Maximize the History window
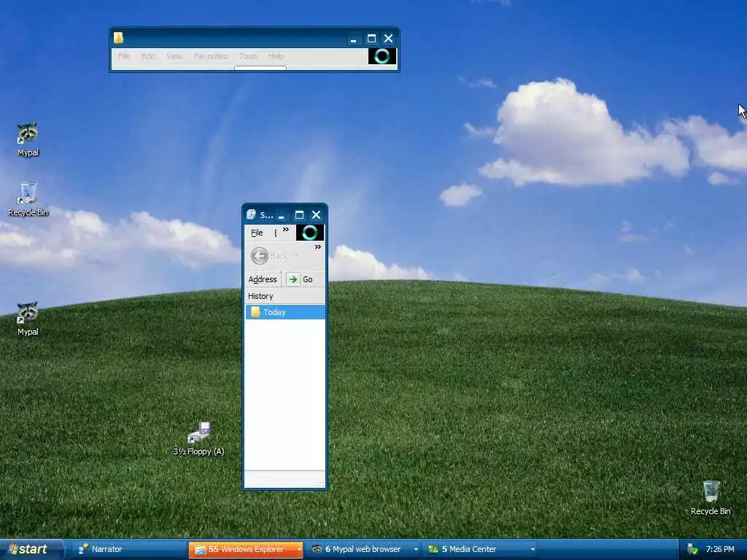747x560 pixels. tap(299, 215)
